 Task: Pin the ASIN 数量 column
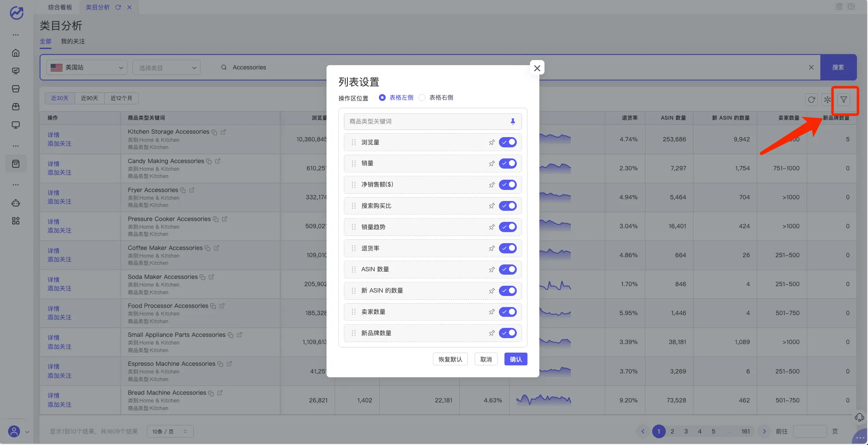492,269
